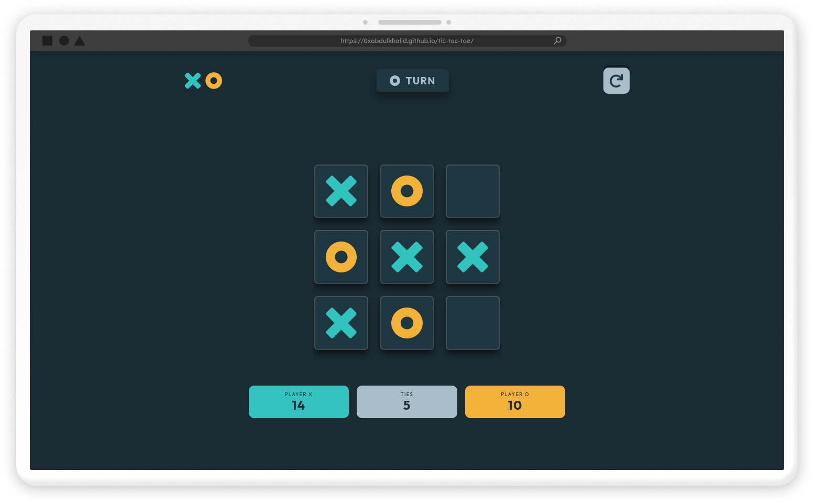Click the Ties score card
This screenshot has height=504, width=814.
tap(407, 402)
